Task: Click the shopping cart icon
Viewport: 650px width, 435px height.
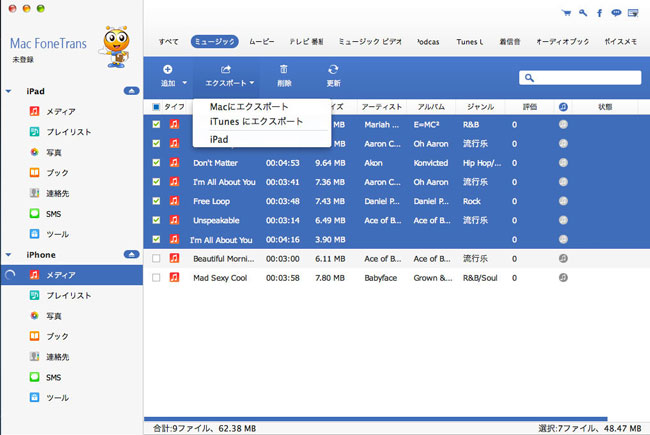Action: point(566,13)
